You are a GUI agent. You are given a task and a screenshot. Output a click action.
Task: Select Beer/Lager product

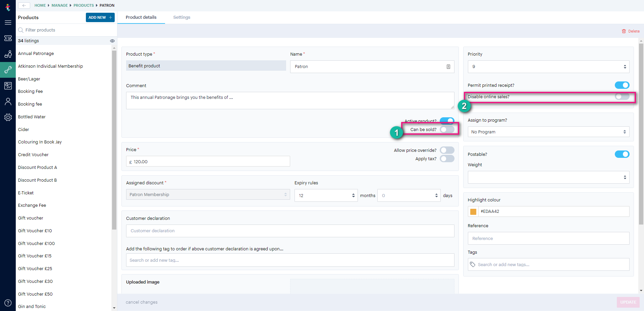[29, 79]
